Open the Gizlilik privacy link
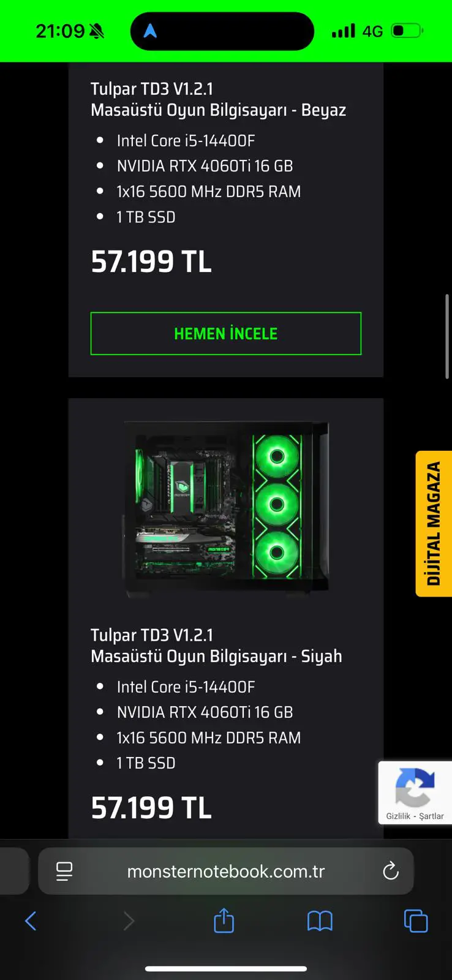The height and width of the screenshot is (980, 452). tap(398, 816)
